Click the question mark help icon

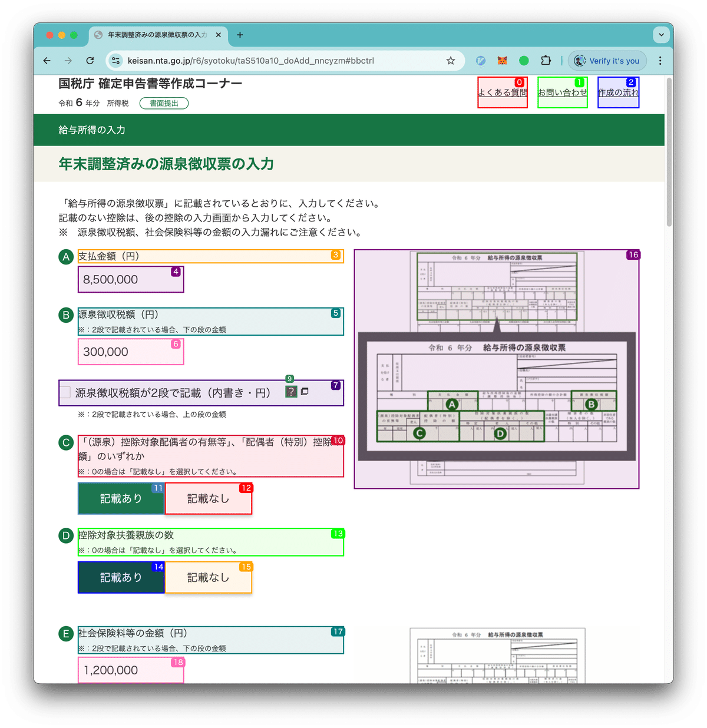(x=291, y=392)
